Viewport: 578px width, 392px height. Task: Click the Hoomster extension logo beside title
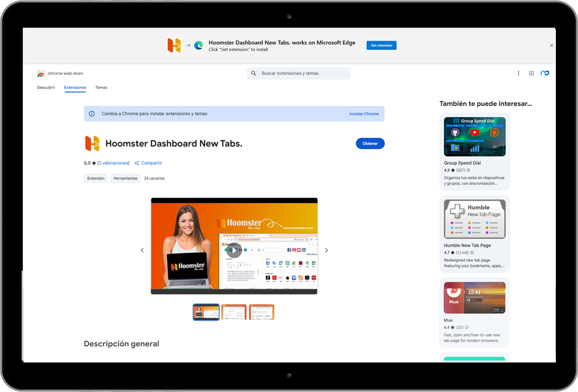[x=92, y=143]
